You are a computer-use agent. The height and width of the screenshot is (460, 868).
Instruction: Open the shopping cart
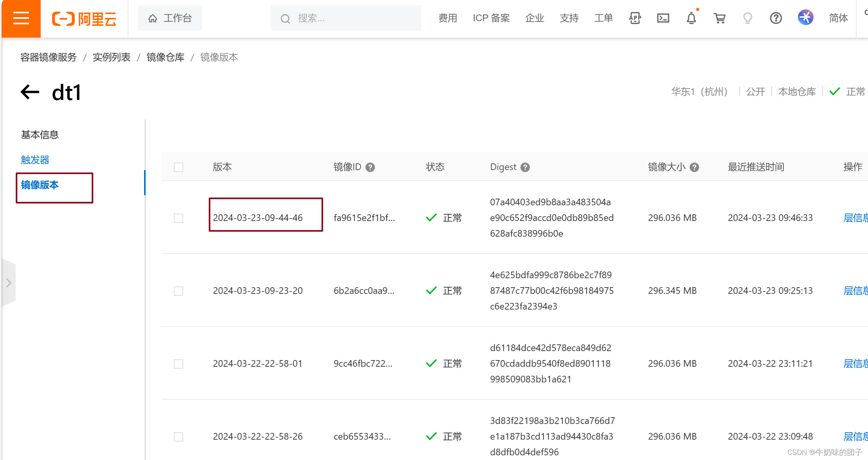720,18
